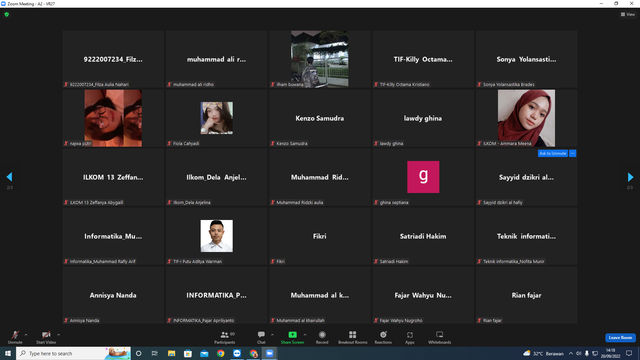Select Rian fajar participant tile

pos(526,295)
